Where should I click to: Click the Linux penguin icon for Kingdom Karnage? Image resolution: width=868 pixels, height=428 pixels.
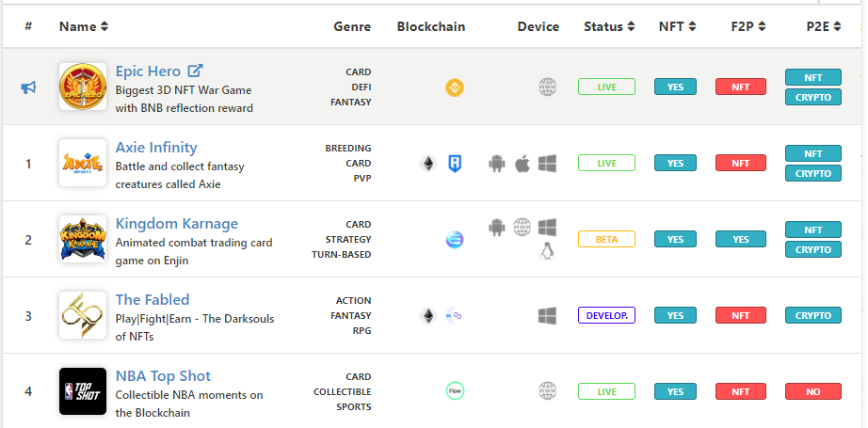click(548, 251)
